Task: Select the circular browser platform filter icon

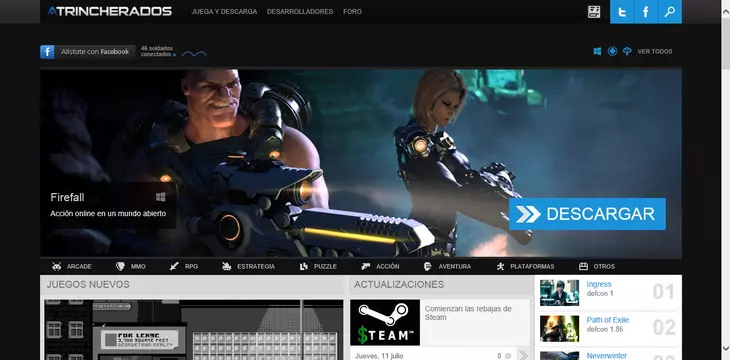Action: pos(612,51)
